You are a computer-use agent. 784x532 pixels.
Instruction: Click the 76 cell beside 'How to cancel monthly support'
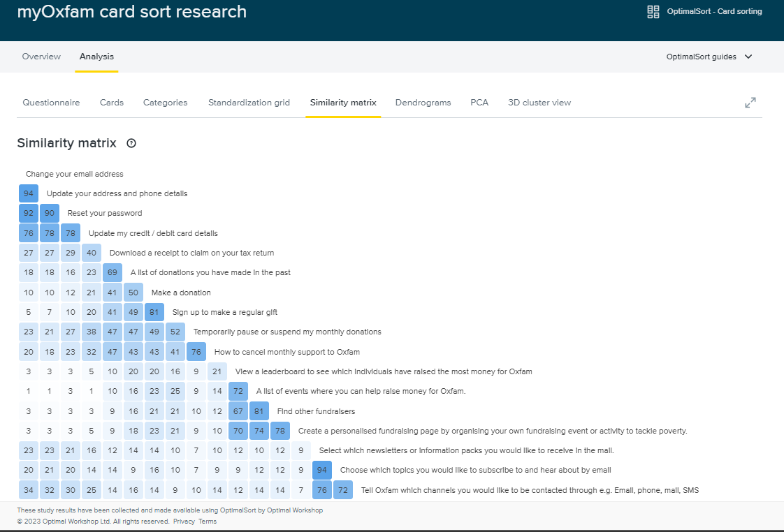coord(196,352)
